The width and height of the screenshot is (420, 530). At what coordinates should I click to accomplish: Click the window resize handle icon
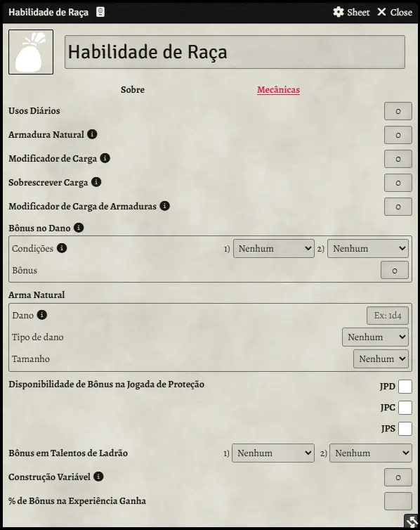coord(412,522)
